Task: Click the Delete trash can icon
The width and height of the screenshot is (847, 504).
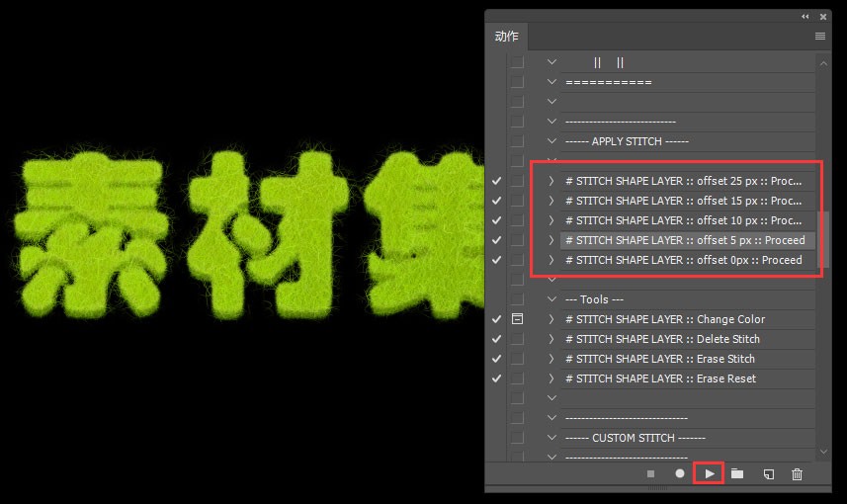Action: (798, 474)
